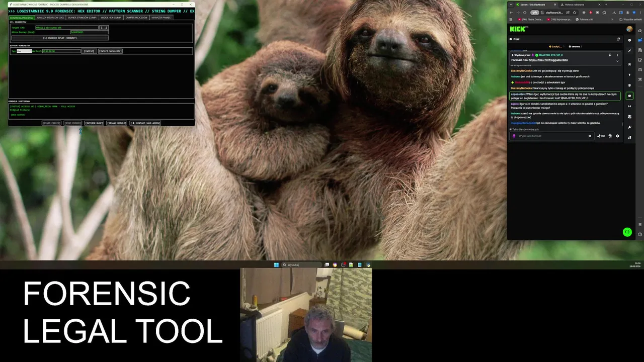Click the green support chat bubble button
This screenshot has height=362, width=644.
(627, 232)
